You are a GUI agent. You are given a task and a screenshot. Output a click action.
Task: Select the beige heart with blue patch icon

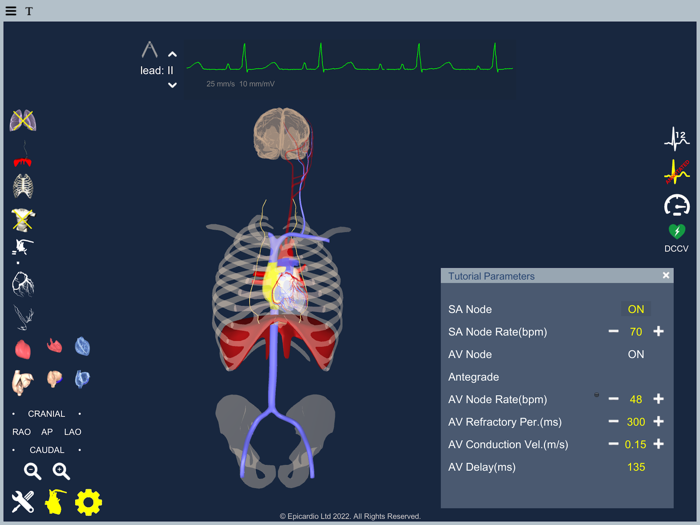point(54,379)
